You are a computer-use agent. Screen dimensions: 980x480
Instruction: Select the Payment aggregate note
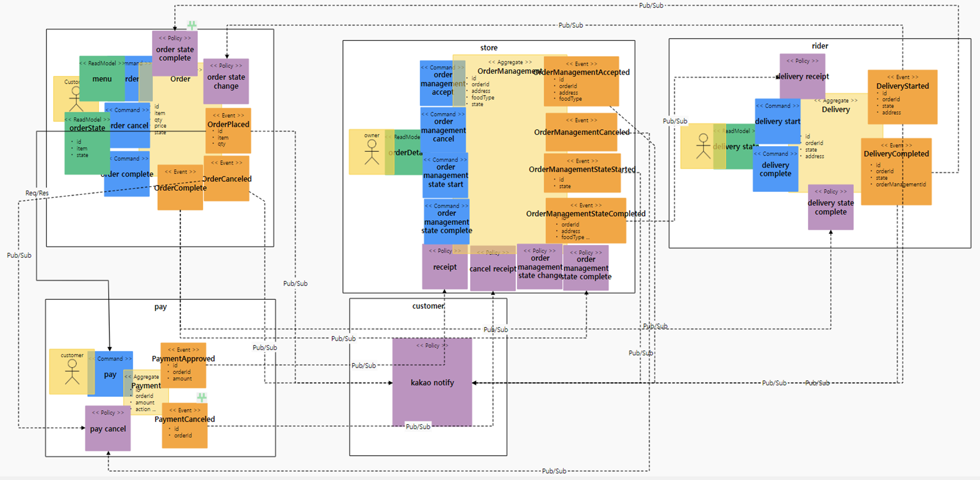[x=146, y=393]
